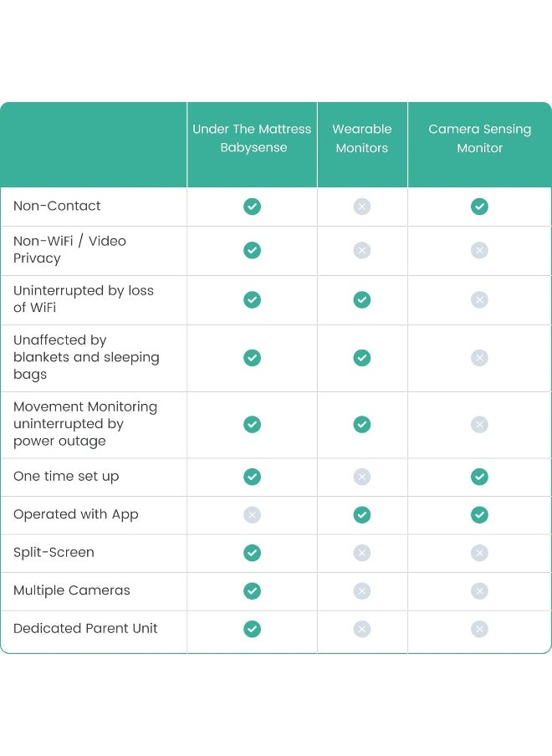Click Camera Sensing checkmark in Non-Contact row
The height and width of the screenshot is (756, 552).
[480, 207]
